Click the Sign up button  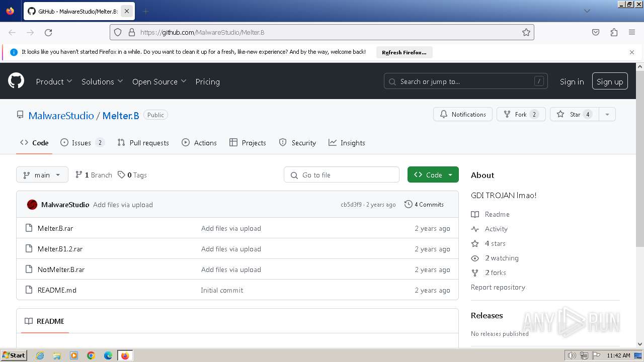(x=610, y=81)
